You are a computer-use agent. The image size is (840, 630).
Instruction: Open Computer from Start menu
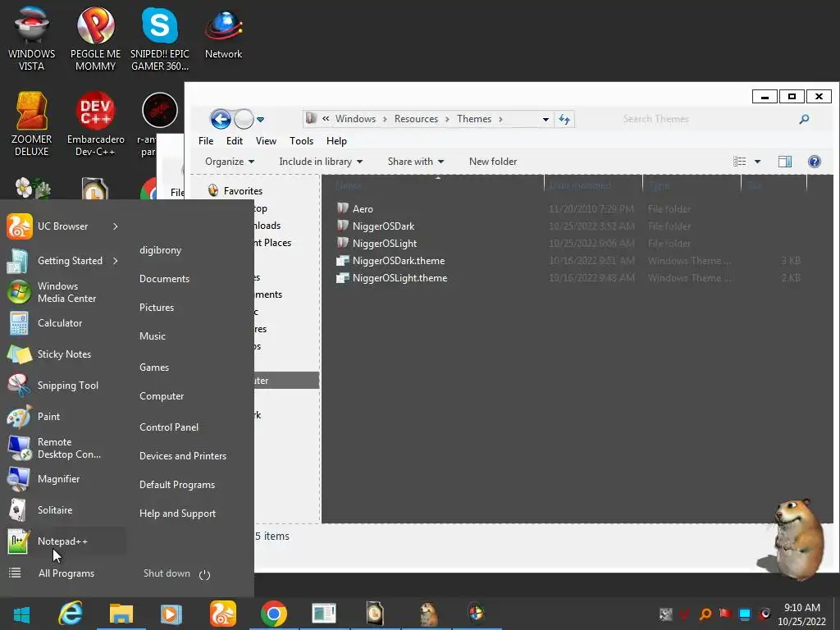(162, 396)
